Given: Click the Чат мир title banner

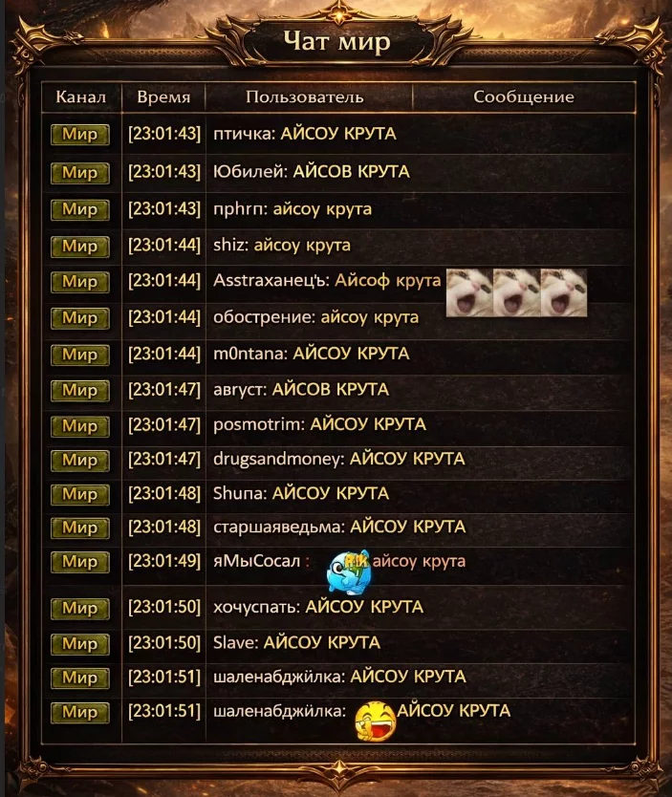Looking at the screenshot, I should coord(337,41).
